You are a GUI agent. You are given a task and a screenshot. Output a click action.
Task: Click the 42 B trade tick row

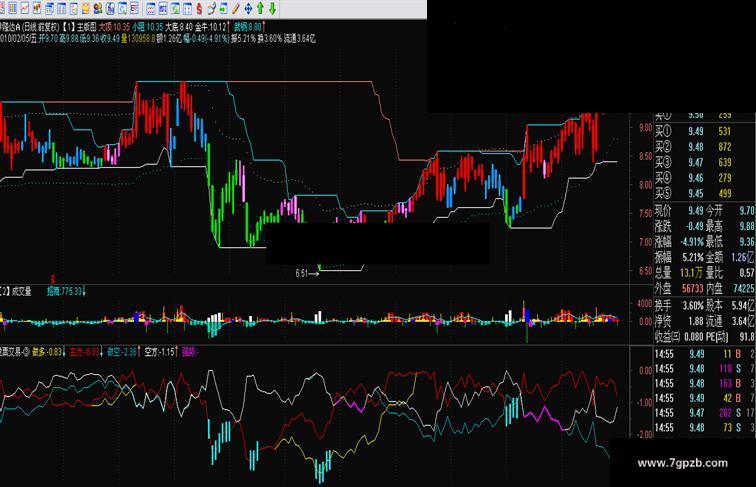tap(704, 398)
